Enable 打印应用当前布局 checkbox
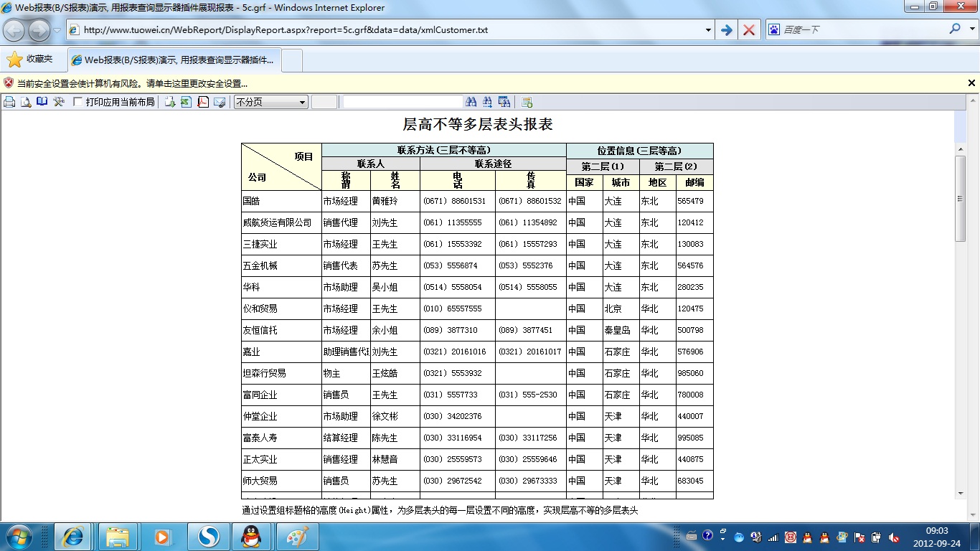 tap(78, 102)
